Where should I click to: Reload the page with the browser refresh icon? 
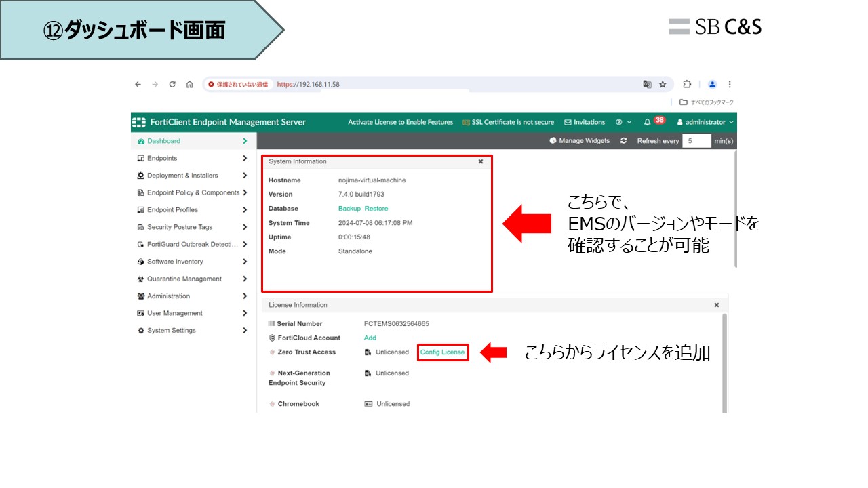172,85
